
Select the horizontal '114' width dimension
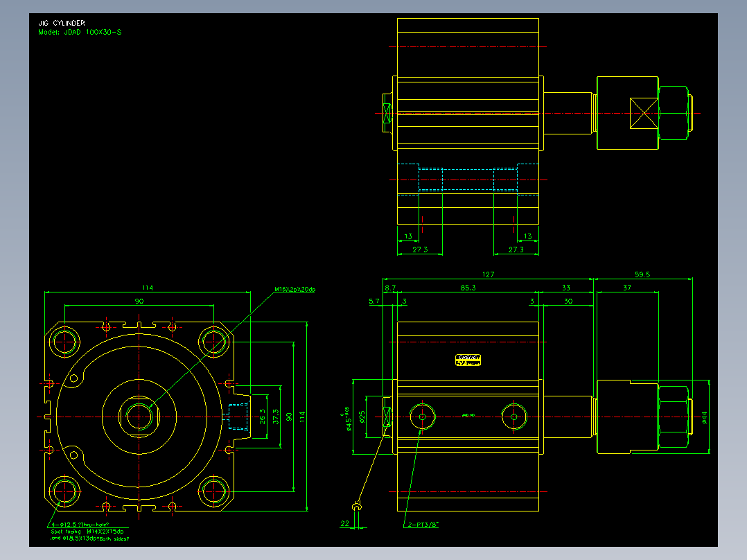point(147,288)
